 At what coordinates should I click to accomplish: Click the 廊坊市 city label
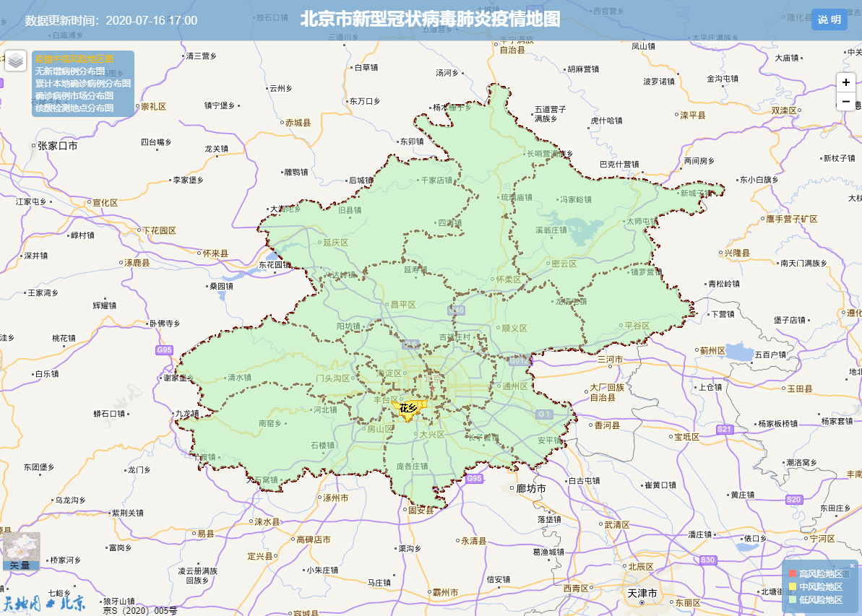pos(531,488)
